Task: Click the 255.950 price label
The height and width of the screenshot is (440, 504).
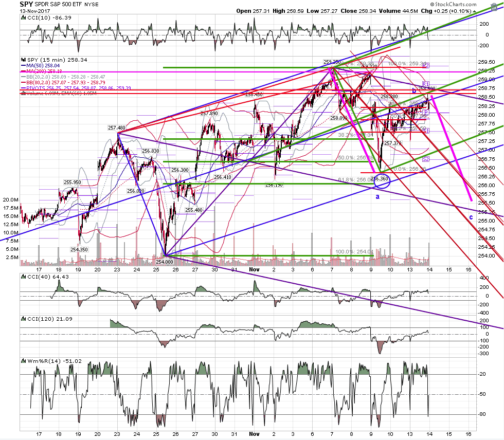Action: [x=73, y=182]
